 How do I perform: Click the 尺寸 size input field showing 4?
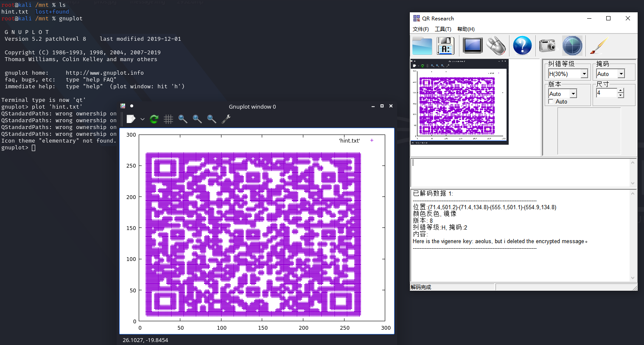[606, 93]
